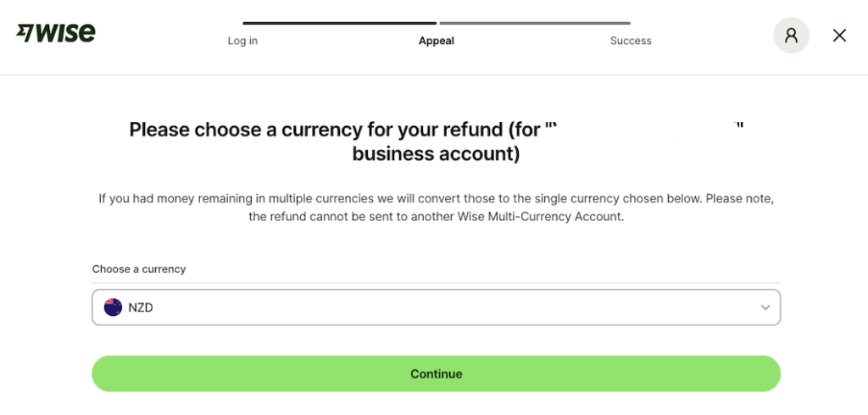Click the multiple currencies conversion notice
Image resolution: width=868 pixels, height=415 pixels.
436,198
